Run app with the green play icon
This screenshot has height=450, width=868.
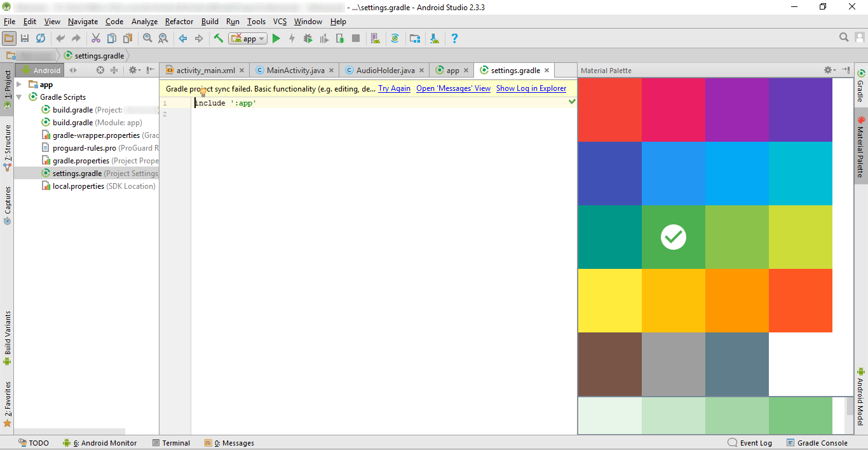pos(276,38)
